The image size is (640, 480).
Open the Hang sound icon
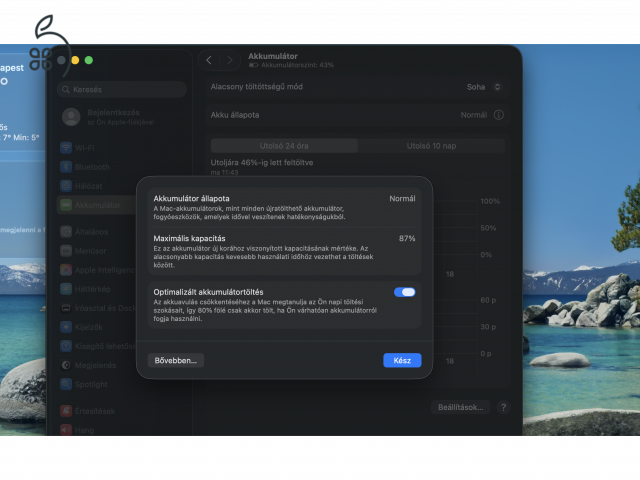click(66, 430)
